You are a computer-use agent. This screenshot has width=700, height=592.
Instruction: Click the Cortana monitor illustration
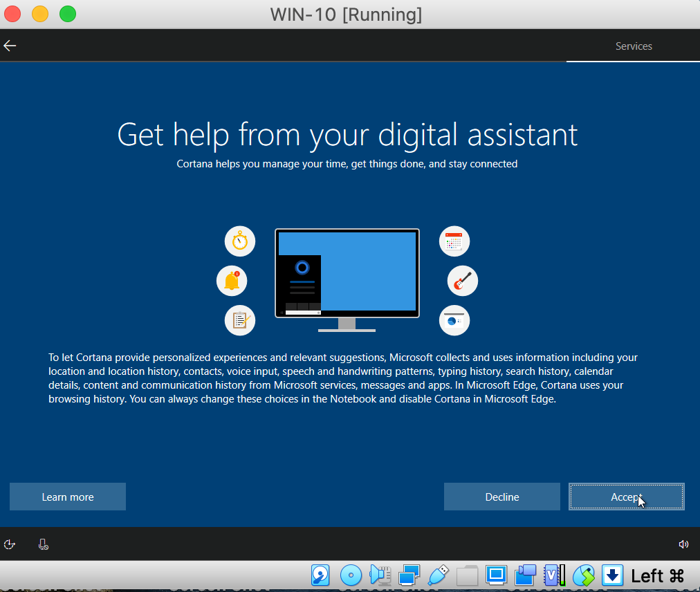(x=347, y=280)
